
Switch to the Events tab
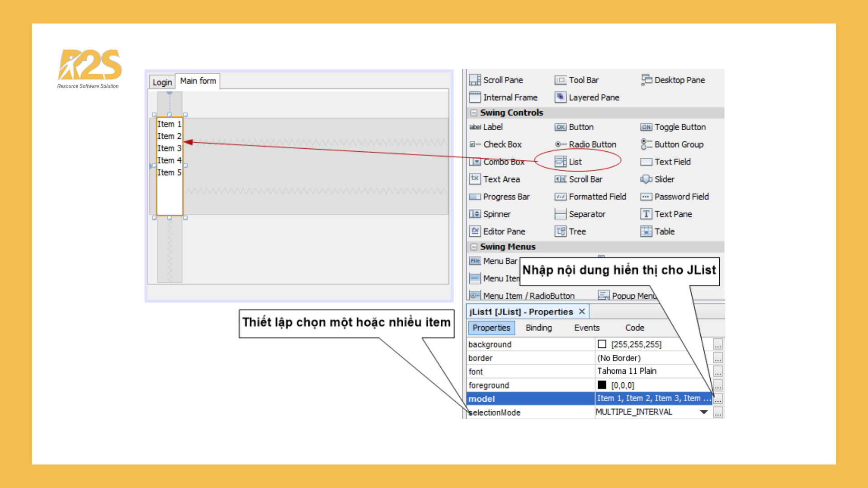pos(586,328)
